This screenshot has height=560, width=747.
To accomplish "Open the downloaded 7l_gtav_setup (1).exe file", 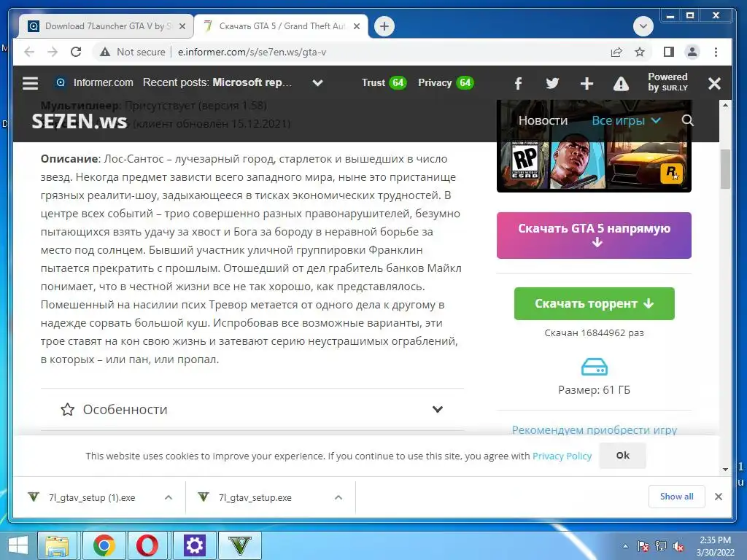I will (92, 497).
